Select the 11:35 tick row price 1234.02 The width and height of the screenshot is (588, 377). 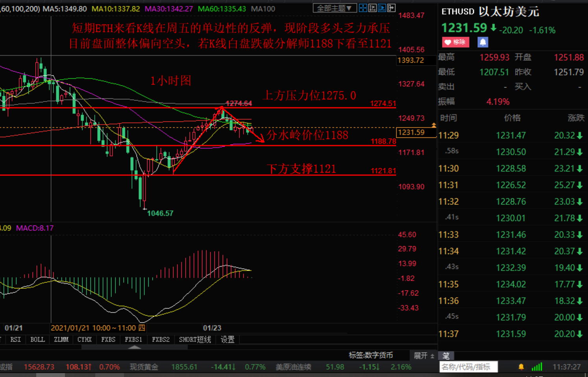511,284
